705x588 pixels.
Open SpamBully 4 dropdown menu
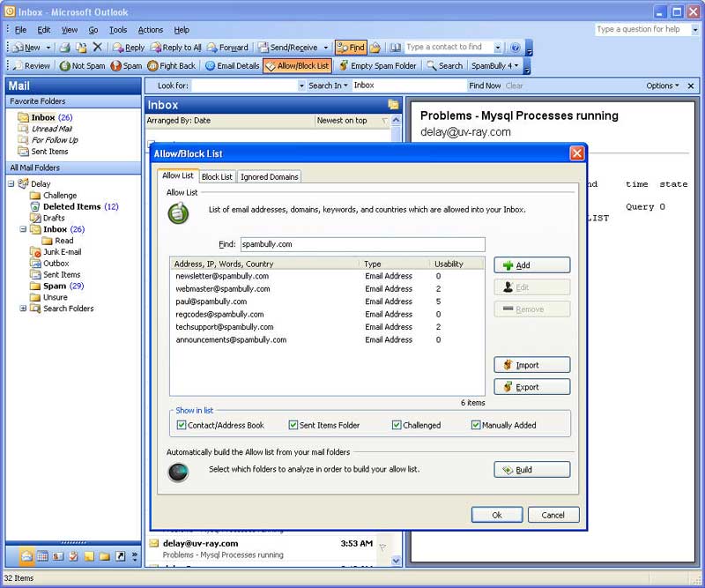click(x=494, y=66)
